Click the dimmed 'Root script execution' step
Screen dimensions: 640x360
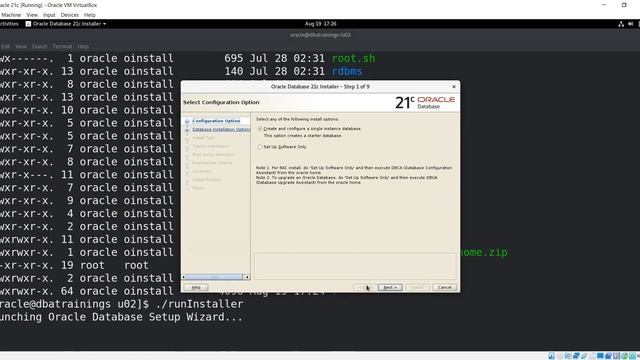coord(213,154)
